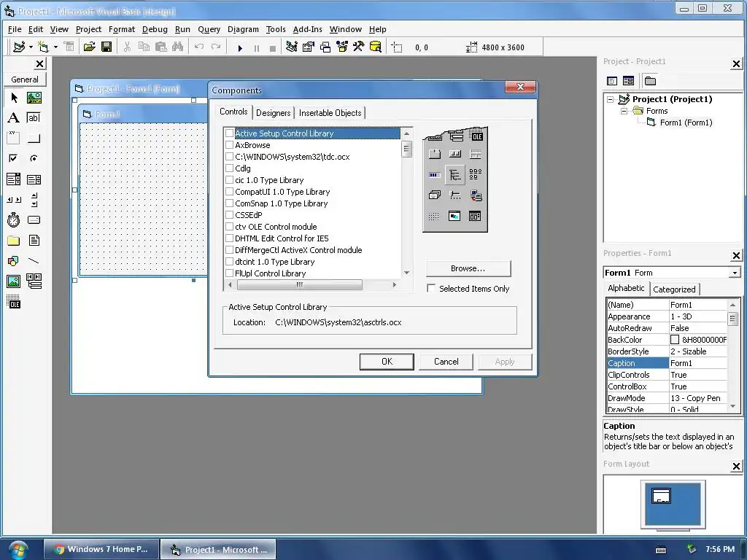Toggle Folders icon in Project panel
This screenshot has height=560, width=747.
click(650, 81)
